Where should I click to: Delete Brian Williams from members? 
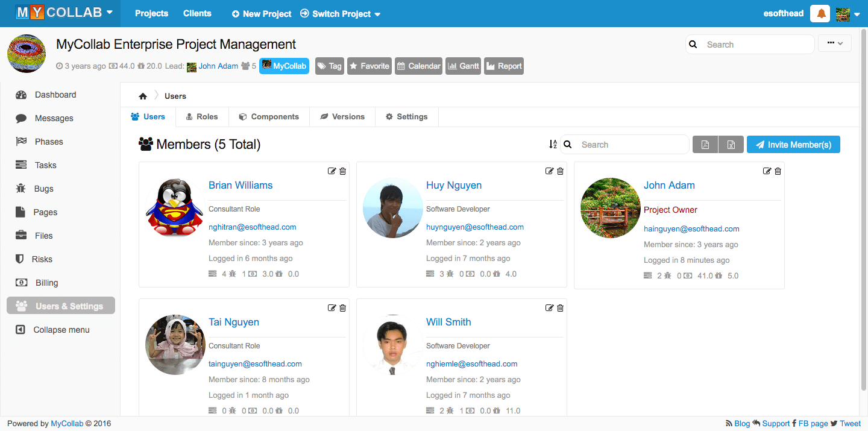(343, 171)
